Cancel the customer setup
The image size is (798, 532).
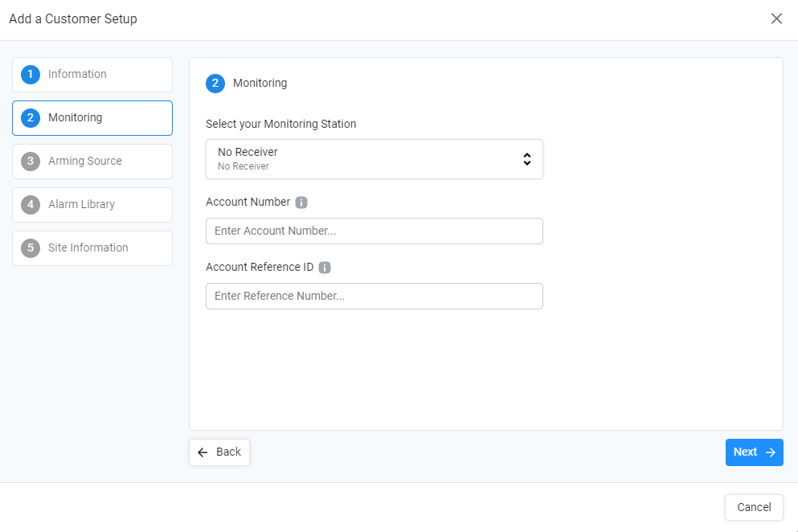tap(754, 508)
